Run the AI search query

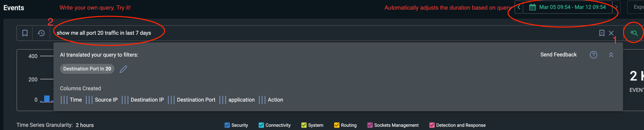[x=634, y=33]
